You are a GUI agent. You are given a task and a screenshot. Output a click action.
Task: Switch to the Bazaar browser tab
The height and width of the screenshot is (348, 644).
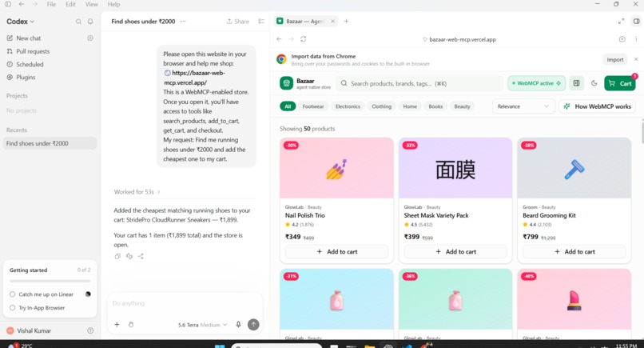coord(306,22)
